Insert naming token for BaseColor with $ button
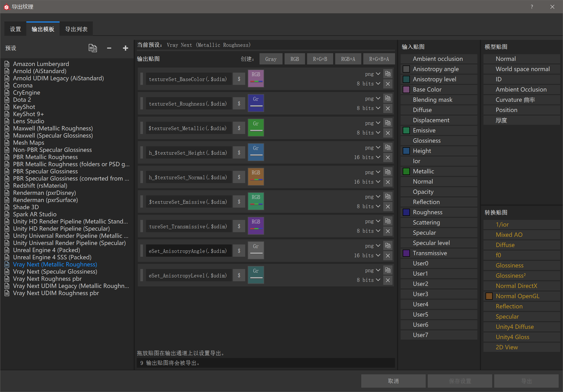This screenshot has width=563, height=392. 239,79
